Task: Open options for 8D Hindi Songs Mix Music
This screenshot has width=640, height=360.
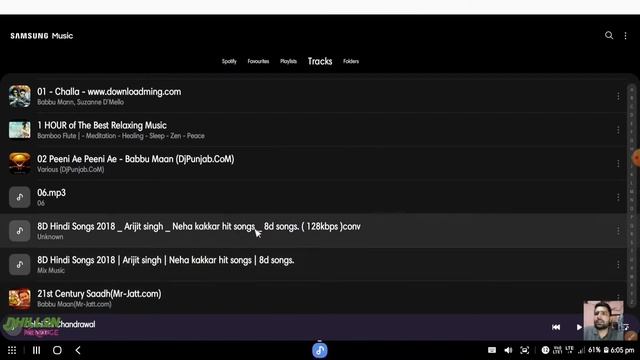Action: 618,264
